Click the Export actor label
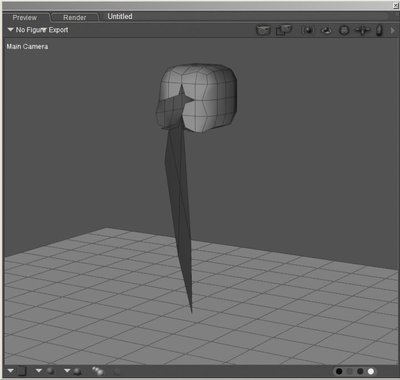 coord(58,30)
